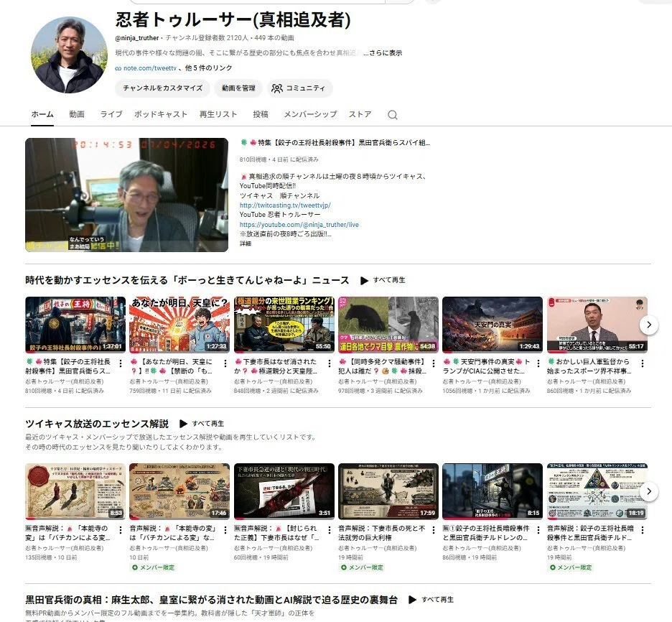
Task: Click the 動画を管理 button
Action: 238,88
